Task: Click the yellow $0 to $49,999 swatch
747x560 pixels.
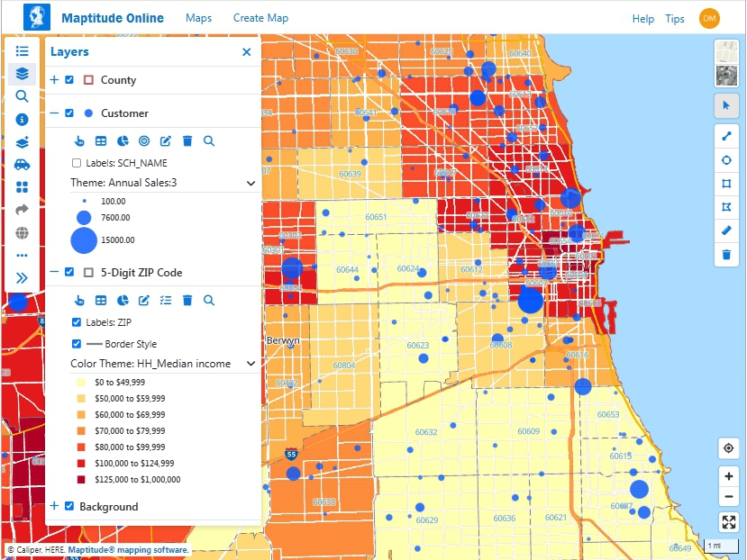Action: coord(79,382)
